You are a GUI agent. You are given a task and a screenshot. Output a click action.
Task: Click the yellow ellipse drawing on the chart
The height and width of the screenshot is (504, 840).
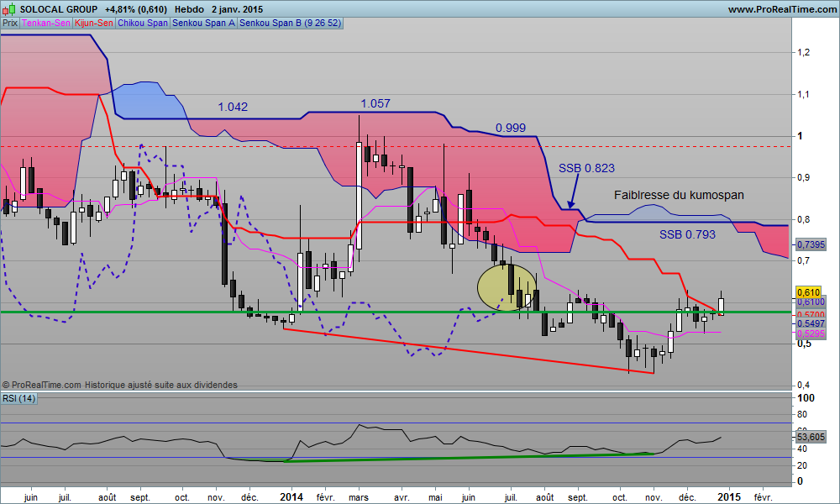click(x=507, y=287)
